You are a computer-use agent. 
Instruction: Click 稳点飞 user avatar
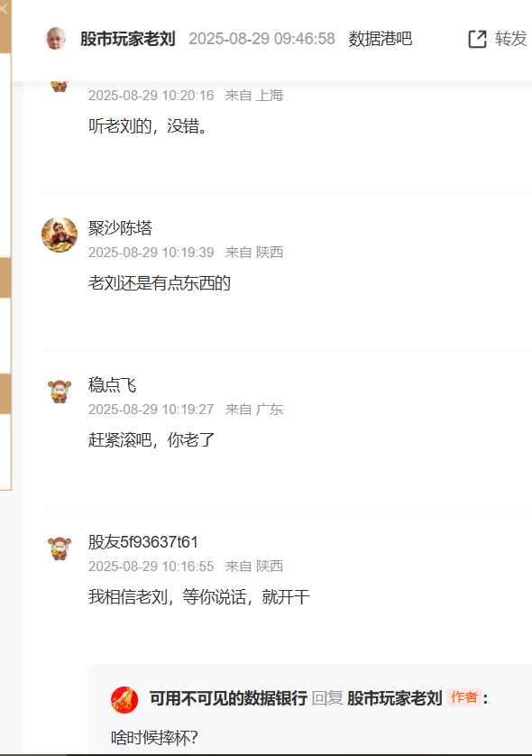tap(60, 391)
